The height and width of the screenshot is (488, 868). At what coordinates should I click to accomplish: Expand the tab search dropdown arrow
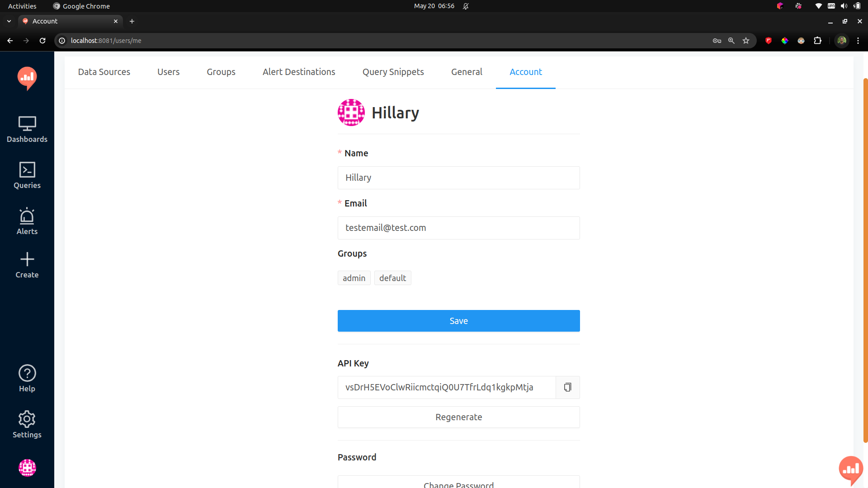[x=9, y=21]
